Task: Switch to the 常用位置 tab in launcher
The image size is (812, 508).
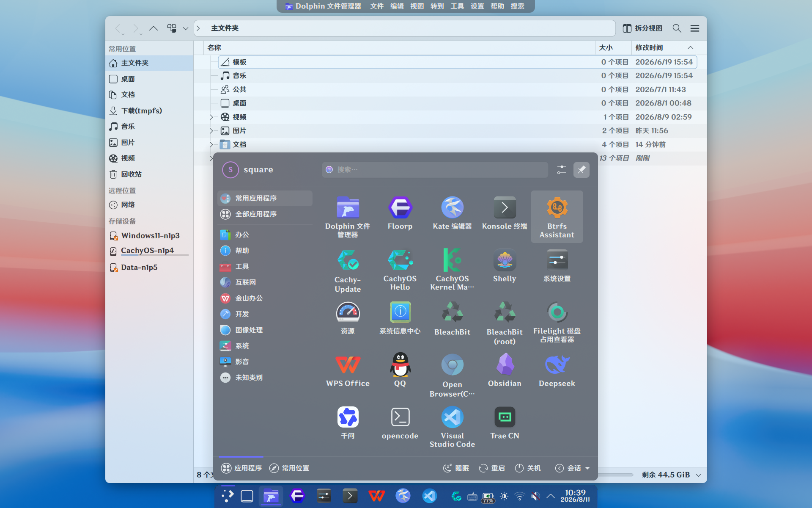Action: [290, 468]
